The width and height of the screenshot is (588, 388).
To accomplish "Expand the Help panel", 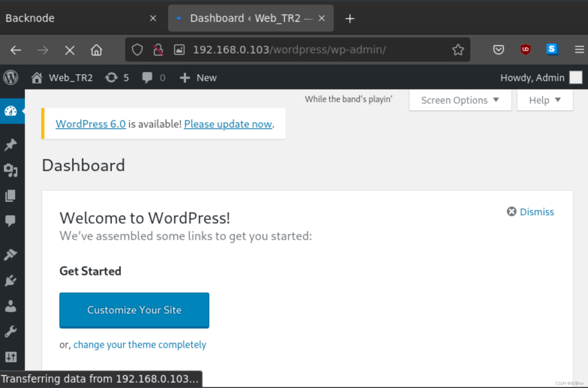I will pyautogui.click(x=545, y=100).
